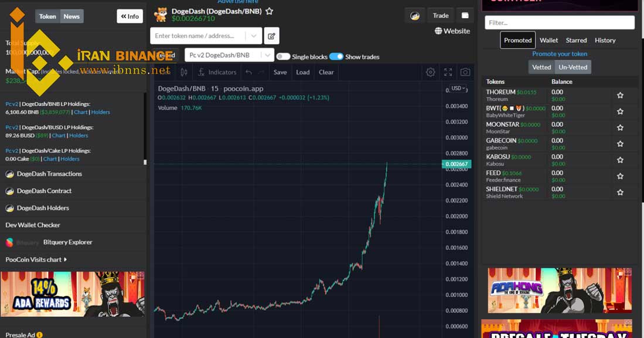Click the Bitquery logo icon
Image resolution: width=644 pixels, height=338 pixels.
click(x=9, y=242)
